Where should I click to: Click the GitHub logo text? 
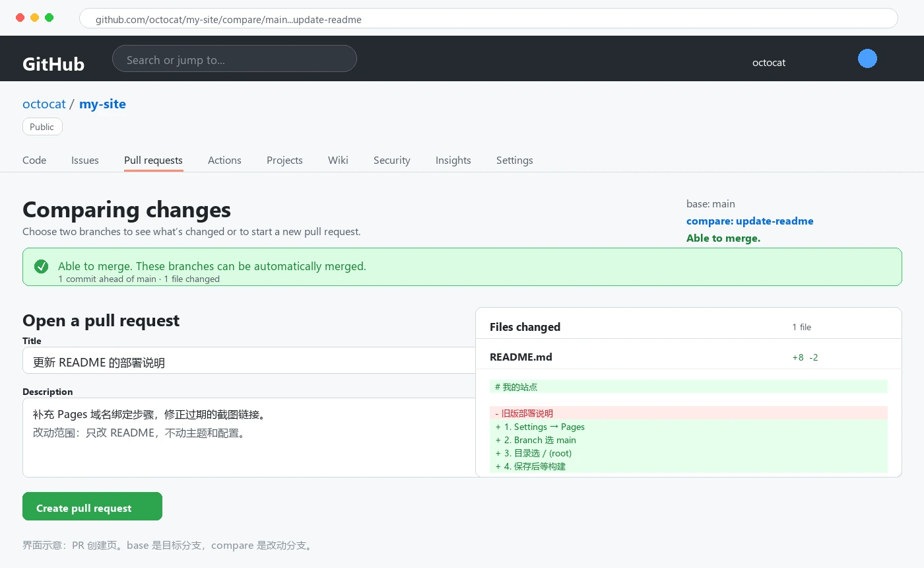click(53, 64)
